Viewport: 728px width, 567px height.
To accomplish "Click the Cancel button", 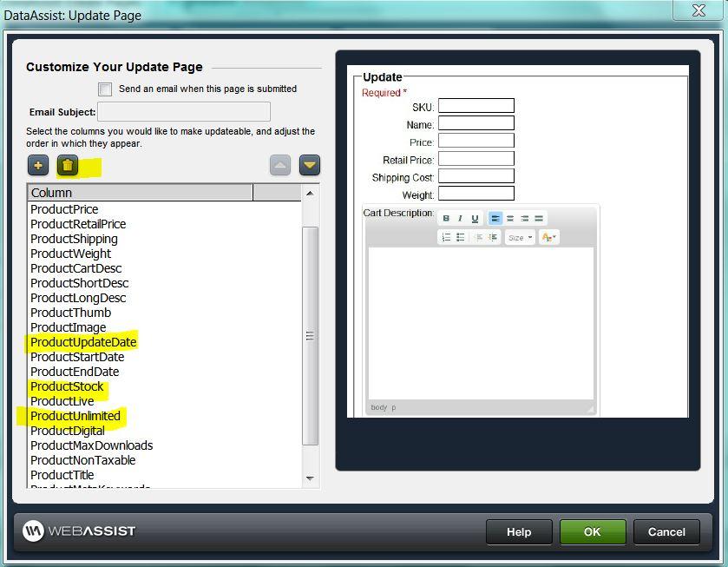I will point(666,532).
